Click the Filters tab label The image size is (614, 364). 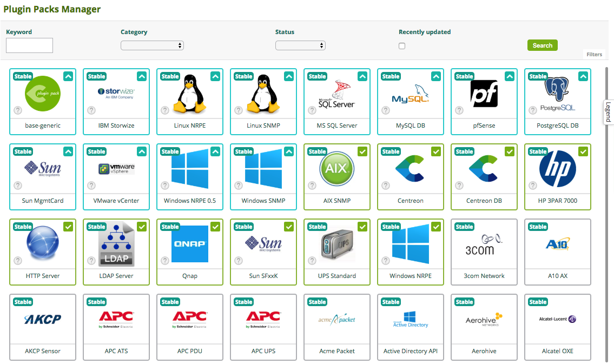(x=594, y=55)
